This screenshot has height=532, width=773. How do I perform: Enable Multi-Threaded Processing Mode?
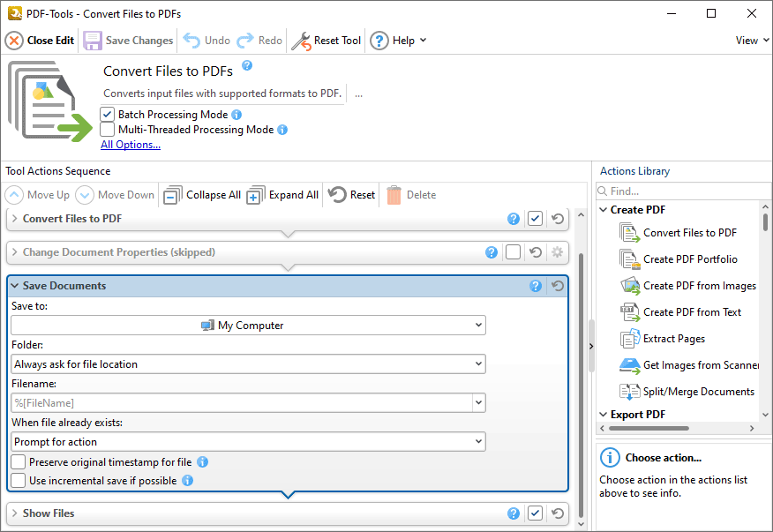[x=107, y=130]
